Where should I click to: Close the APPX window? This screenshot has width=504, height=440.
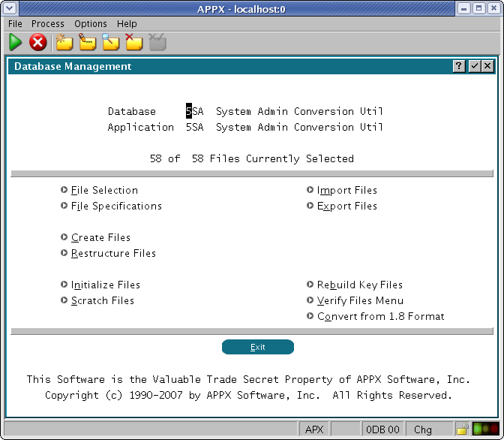(493, 8)
